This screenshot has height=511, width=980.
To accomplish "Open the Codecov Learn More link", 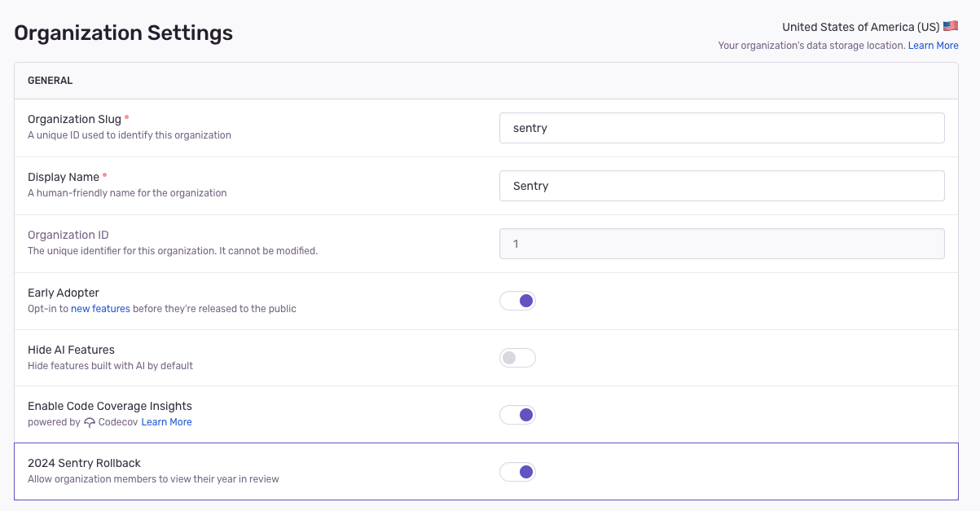I will point(166,422).
